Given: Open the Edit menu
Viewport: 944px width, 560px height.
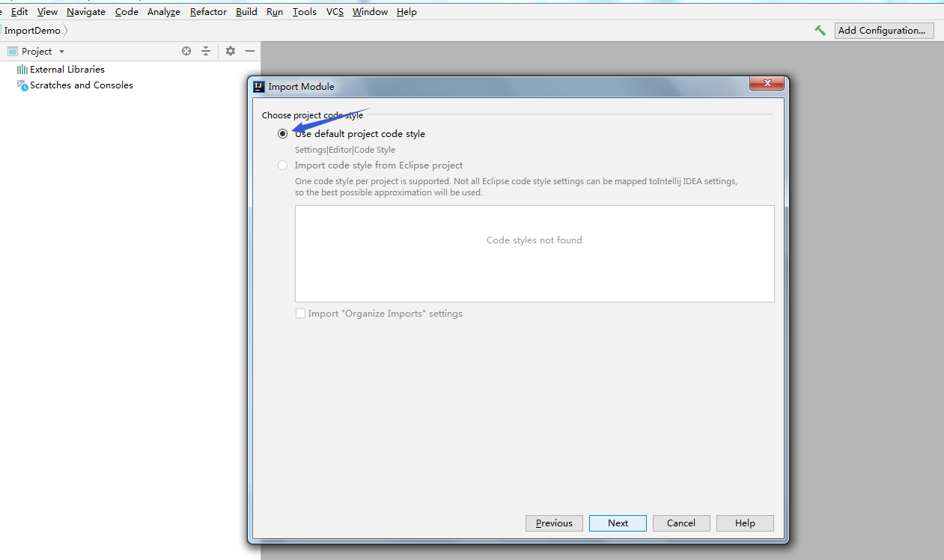Looking at the screenshot, I should pyautogui.click(x=19, y=12).
